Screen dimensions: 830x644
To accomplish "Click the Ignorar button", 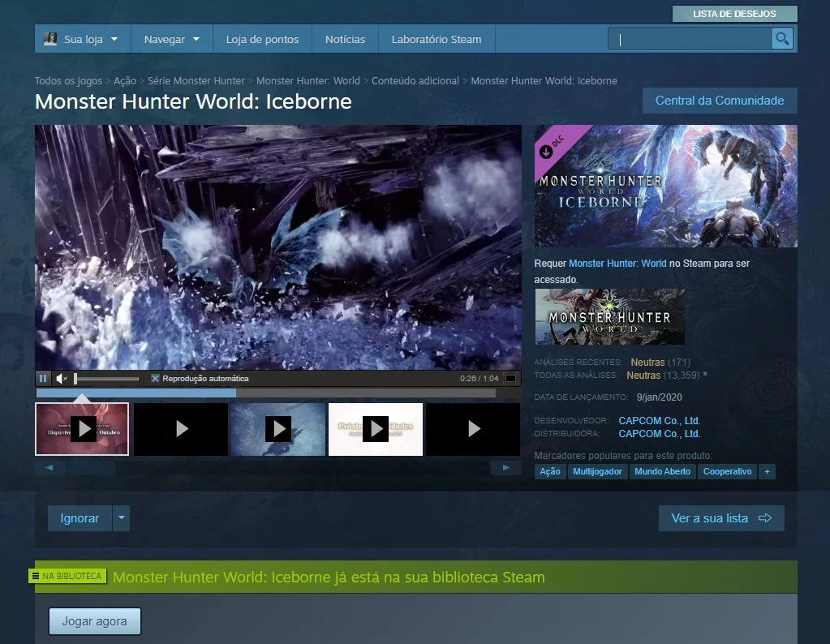I will [x=80, y=518].
